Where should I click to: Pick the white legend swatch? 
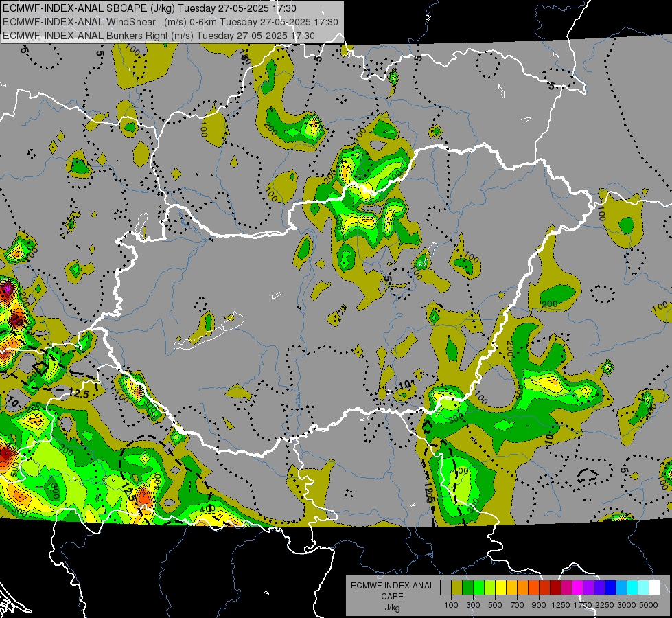click(x=654, y=588)
